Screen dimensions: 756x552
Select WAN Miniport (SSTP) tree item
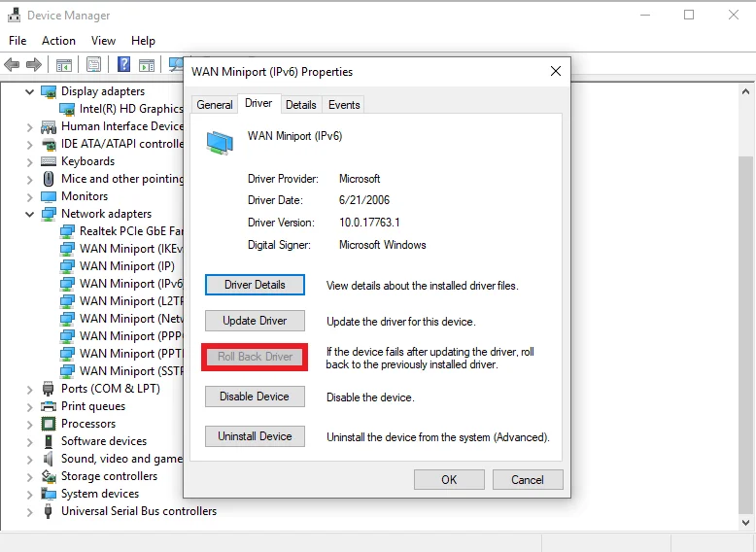(x=121, y=371)
